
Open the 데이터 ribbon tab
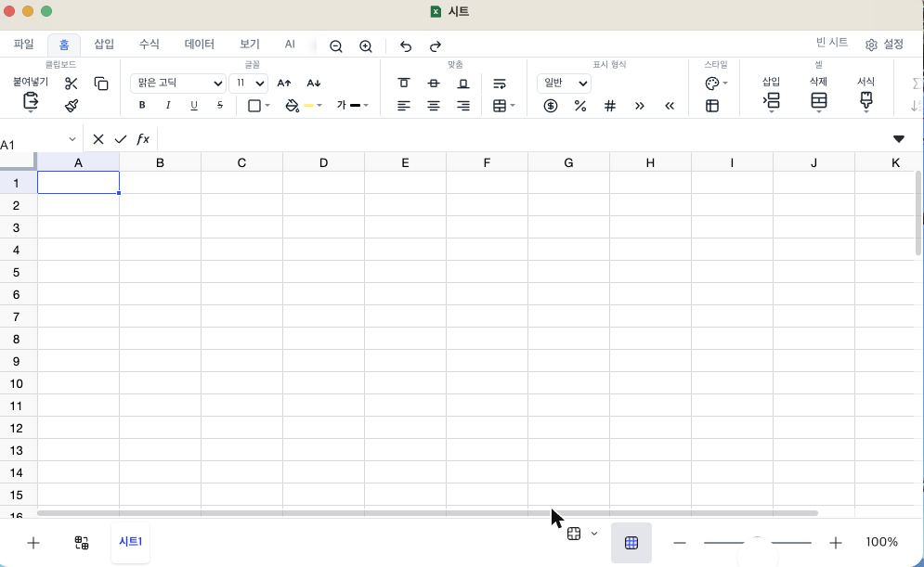coord(199,45)
